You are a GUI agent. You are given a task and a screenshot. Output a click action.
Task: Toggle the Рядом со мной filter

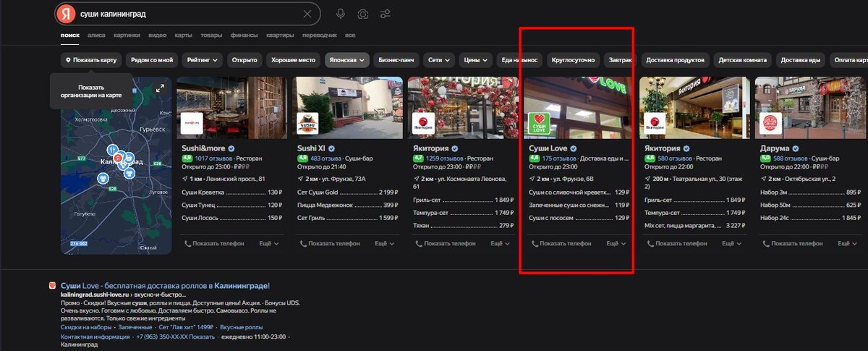click(x=151, y=60)
